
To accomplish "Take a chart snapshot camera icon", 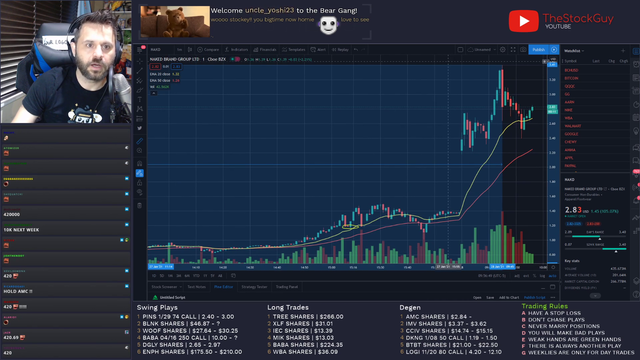I will click(523, 49).
